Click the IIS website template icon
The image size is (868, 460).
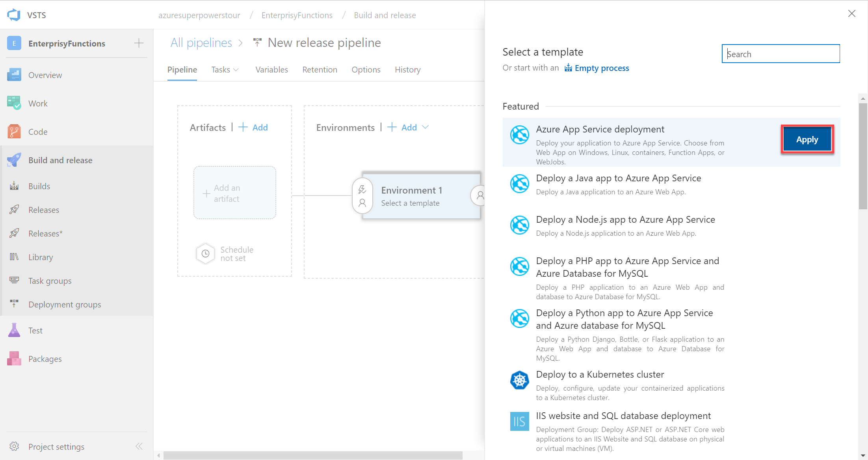(520, 421)
